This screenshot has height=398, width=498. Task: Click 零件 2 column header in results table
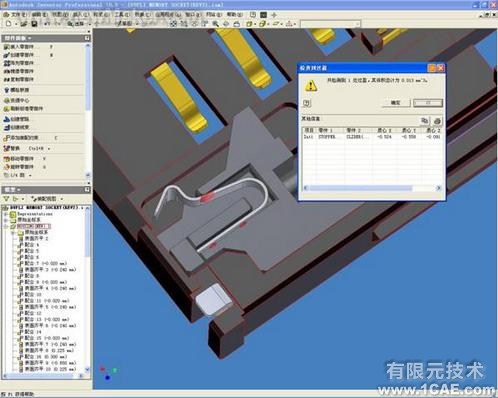358,130
